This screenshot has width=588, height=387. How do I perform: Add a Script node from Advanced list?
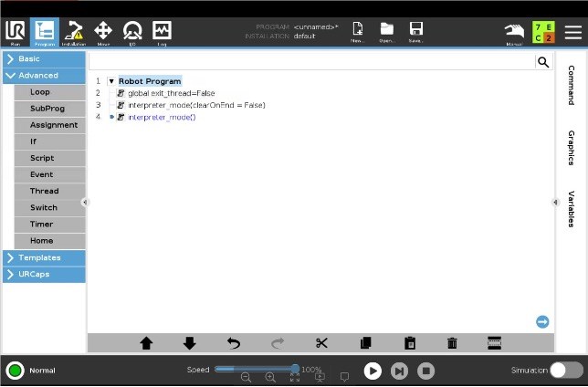(x=42, y=158)
